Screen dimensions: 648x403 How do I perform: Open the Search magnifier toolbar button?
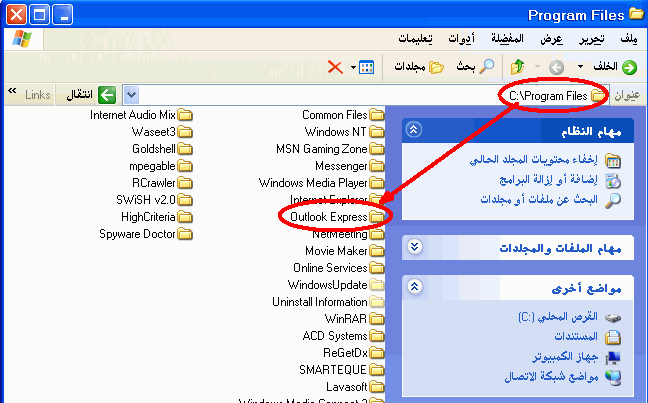pos(476,66)
